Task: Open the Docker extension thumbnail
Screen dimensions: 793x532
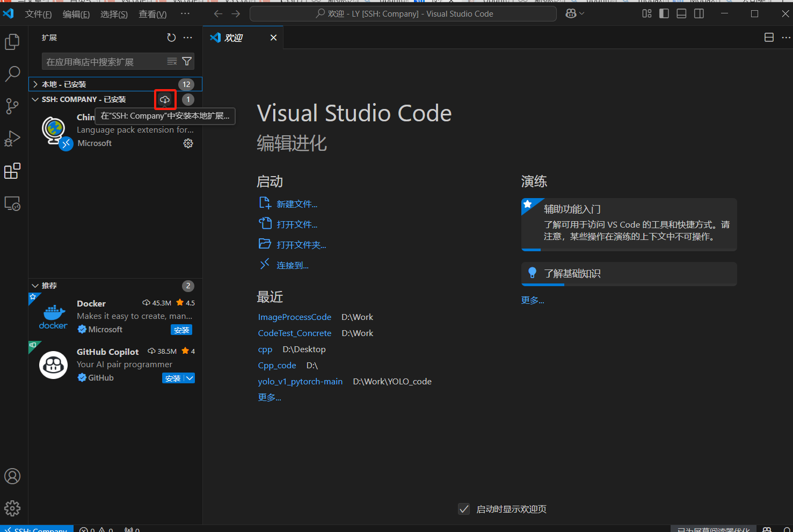Action: [53, 317]
